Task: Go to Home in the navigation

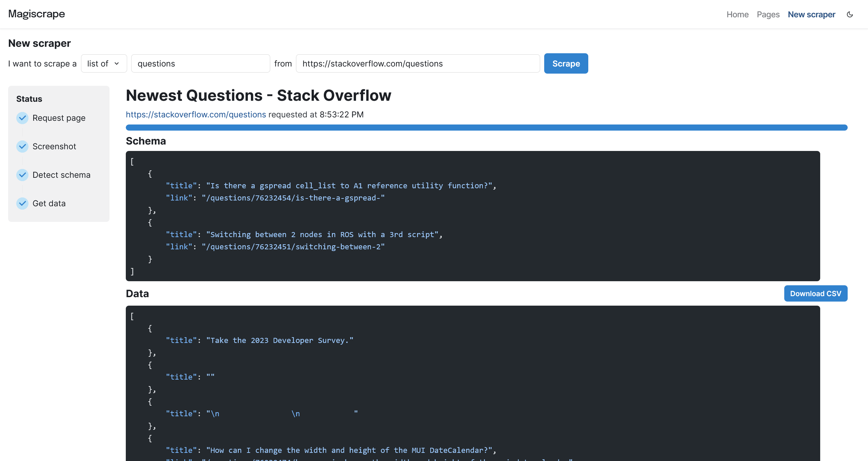Action: tap(737, 14)
